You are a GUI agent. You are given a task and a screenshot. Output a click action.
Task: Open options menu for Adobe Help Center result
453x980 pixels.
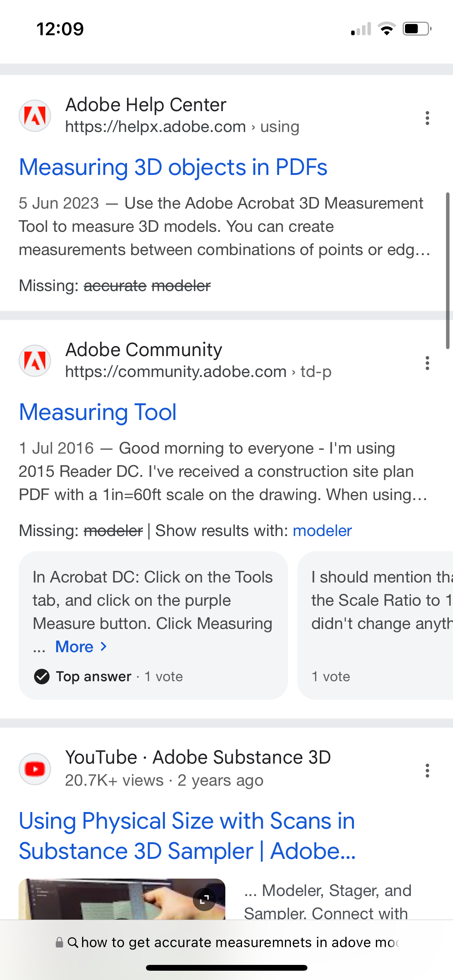(x=427, y=118)
